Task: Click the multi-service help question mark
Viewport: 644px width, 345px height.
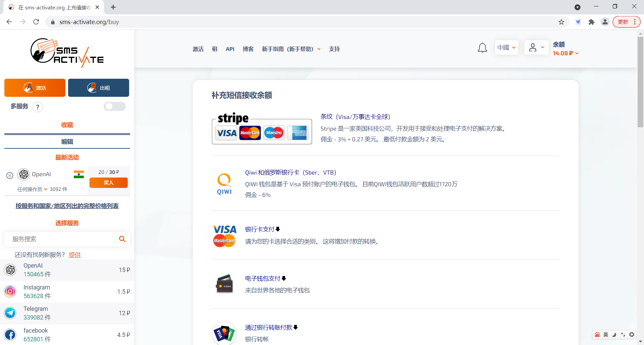Action: pyautogui.click(x=38, y=107)
